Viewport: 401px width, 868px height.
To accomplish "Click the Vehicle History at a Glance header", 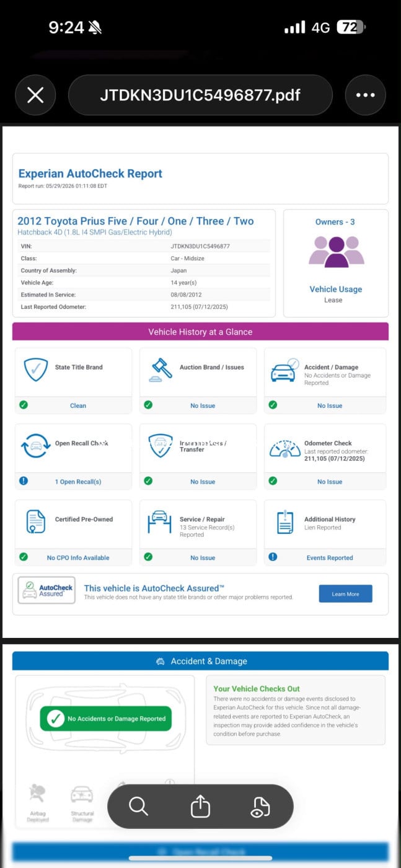I will coord(200,332).
